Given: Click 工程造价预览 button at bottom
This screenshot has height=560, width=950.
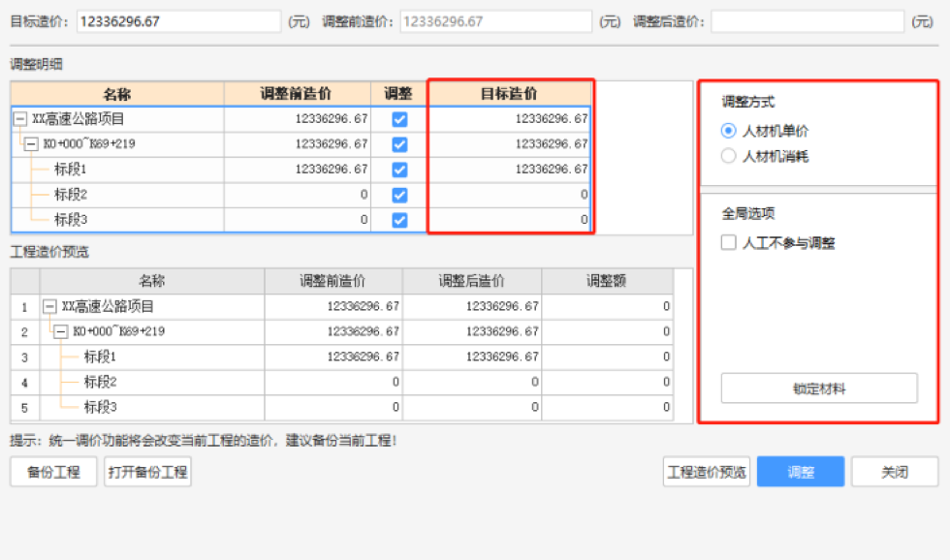Looking at the screenshot, I should [707, 473].
